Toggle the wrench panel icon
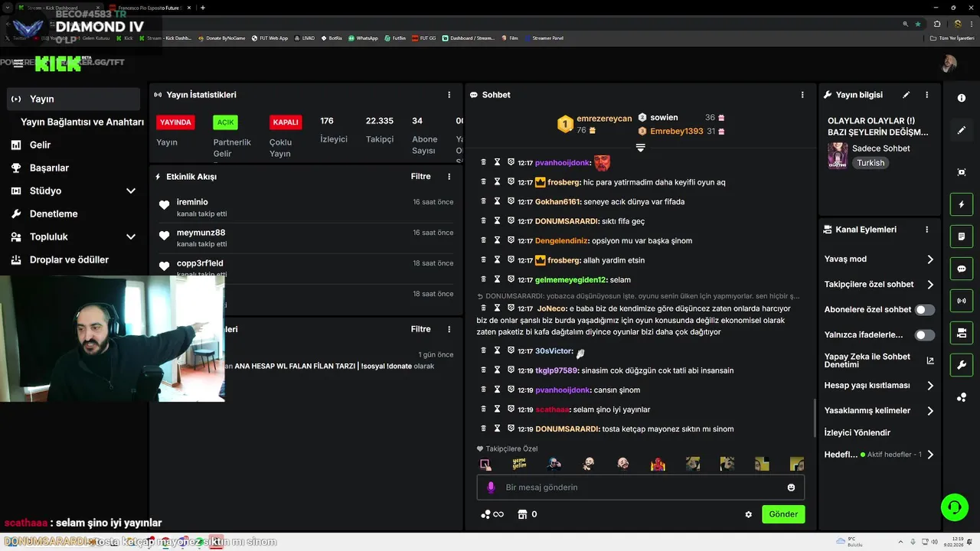The image size is (980, 551). [962, 365]
